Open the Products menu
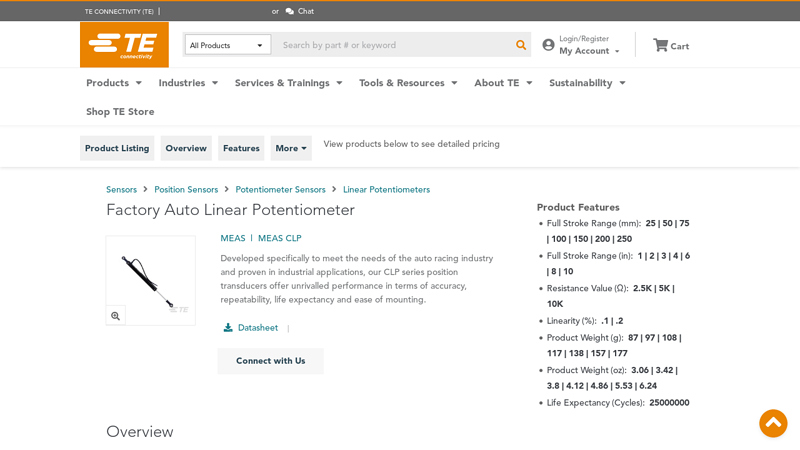Viewport: 800px width, 450px height. pyautogui.click(x=114, y=83)
